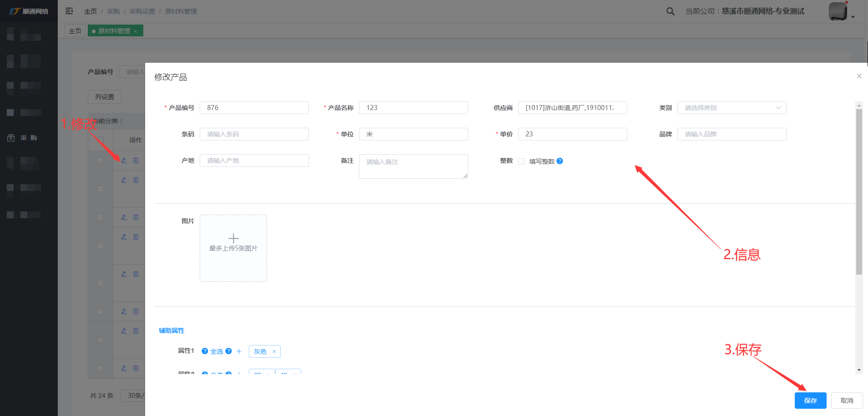This screenshot has height=416, width=868.
Task: Click the user avatar in top right
Action: coord(838,11)
